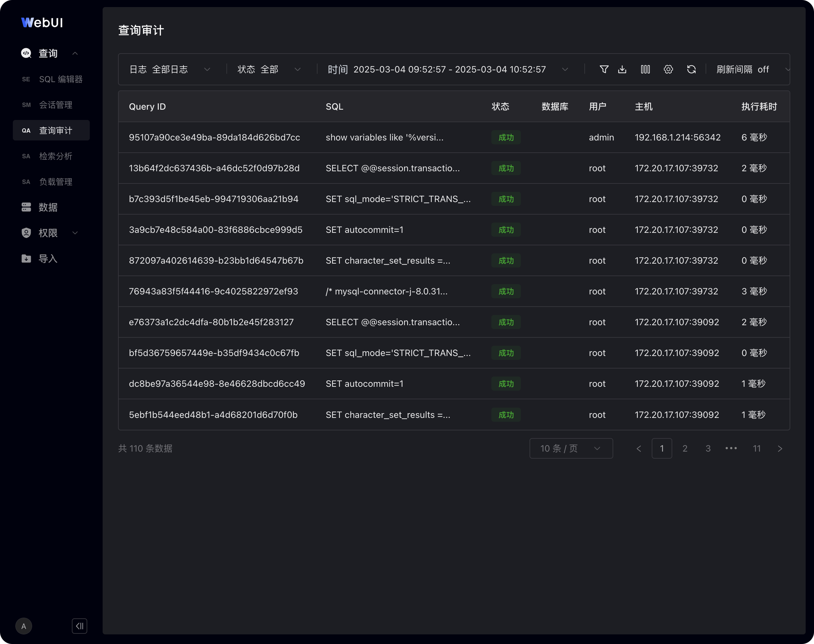Click SQL text /* mysql-connector-j-8.0.31...
The height and width of the screenshot is (644, 814).
(386, 292)
